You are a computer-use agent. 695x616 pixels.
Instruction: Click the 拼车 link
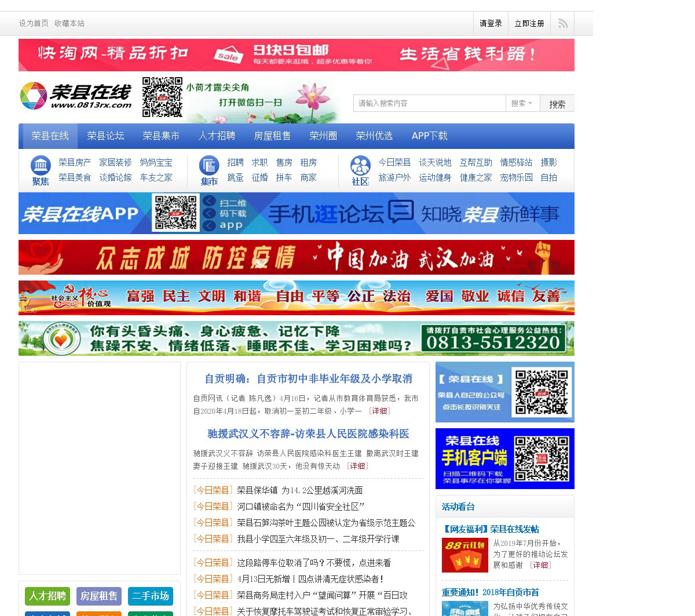pyautogui.click(x=284, y=177)
